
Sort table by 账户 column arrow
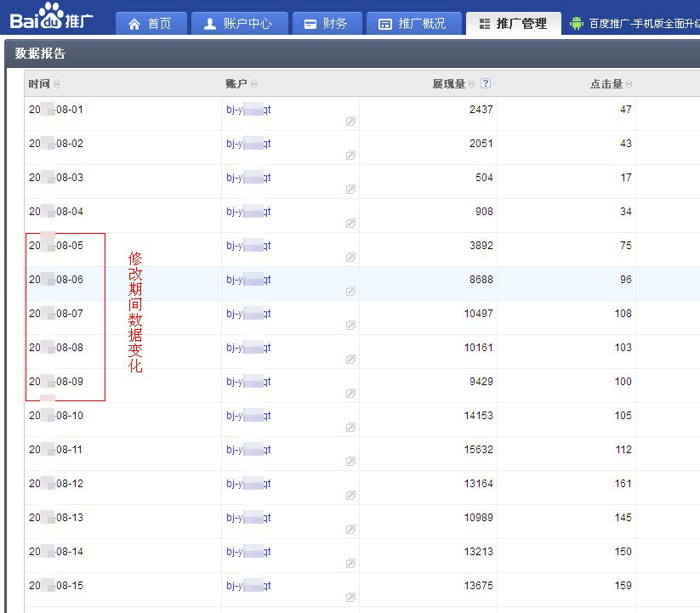click(254, 84)
